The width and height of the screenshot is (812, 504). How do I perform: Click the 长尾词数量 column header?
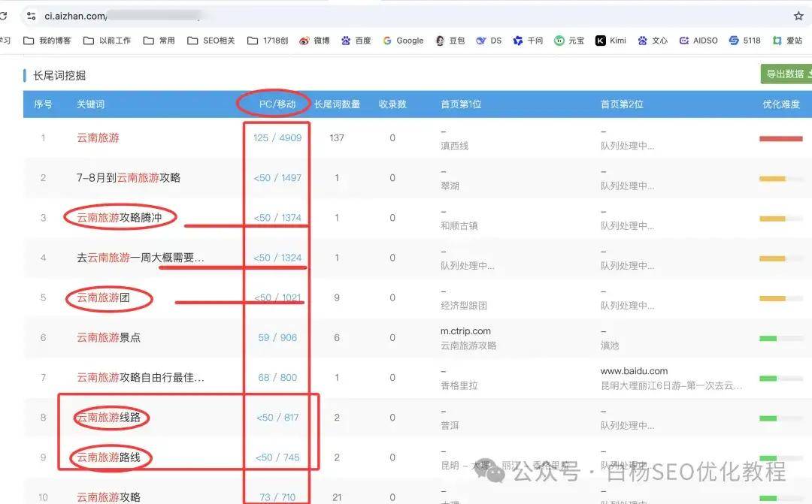(x=337, y=104)
